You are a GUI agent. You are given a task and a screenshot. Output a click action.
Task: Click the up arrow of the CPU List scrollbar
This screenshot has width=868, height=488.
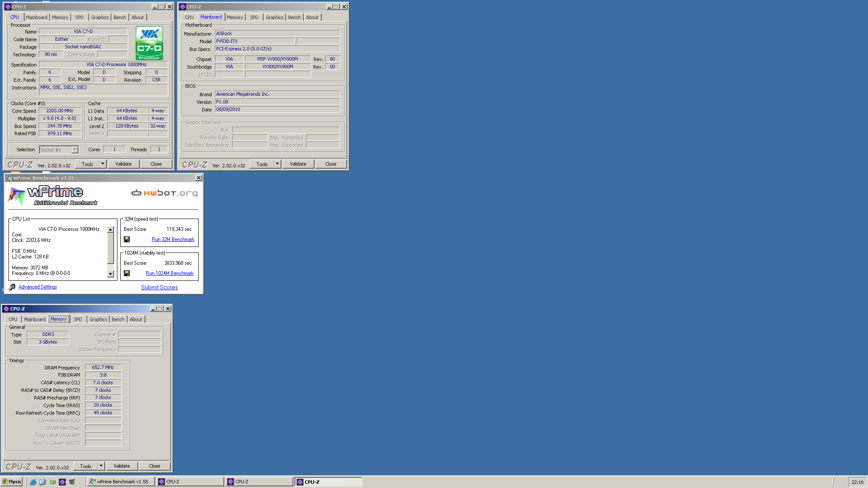pyautogui.click(x=111, y=230)
